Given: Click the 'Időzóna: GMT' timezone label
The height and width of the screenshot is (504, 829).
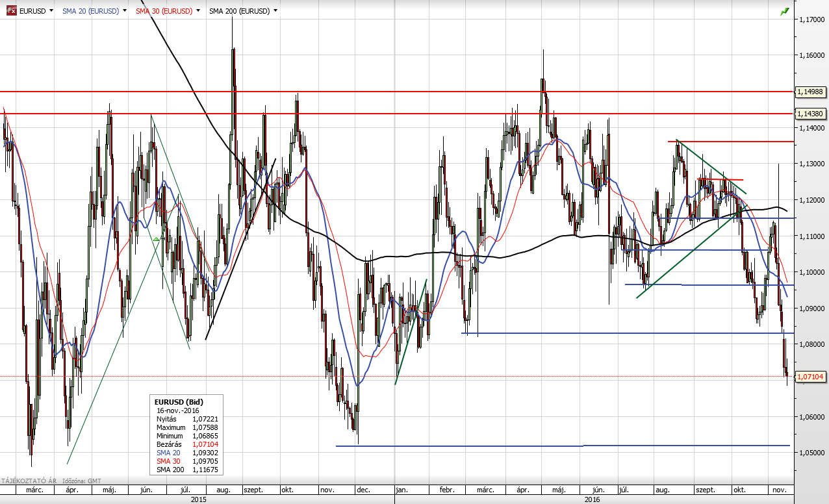Looking at the screenshot, I should click(x=83, y=481).
